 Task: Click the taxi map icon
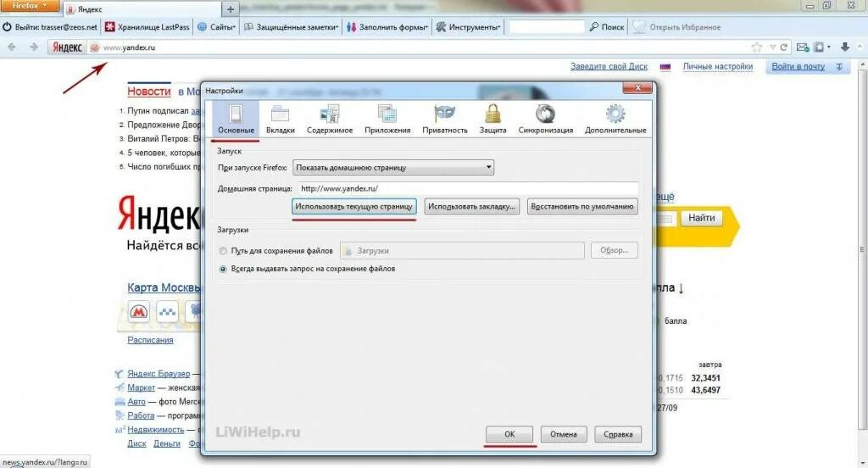coord(167,312)
